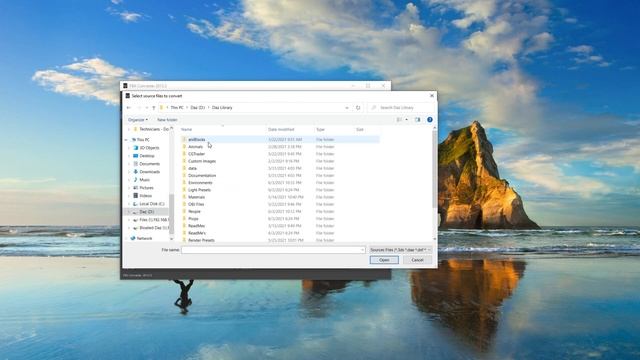Click This PC in the address breadcrumb

177,108
